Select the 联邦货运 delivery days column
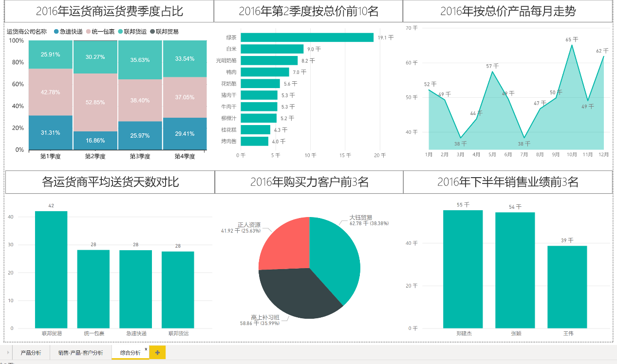Screen dimensions: 617x364 [178, 290]
